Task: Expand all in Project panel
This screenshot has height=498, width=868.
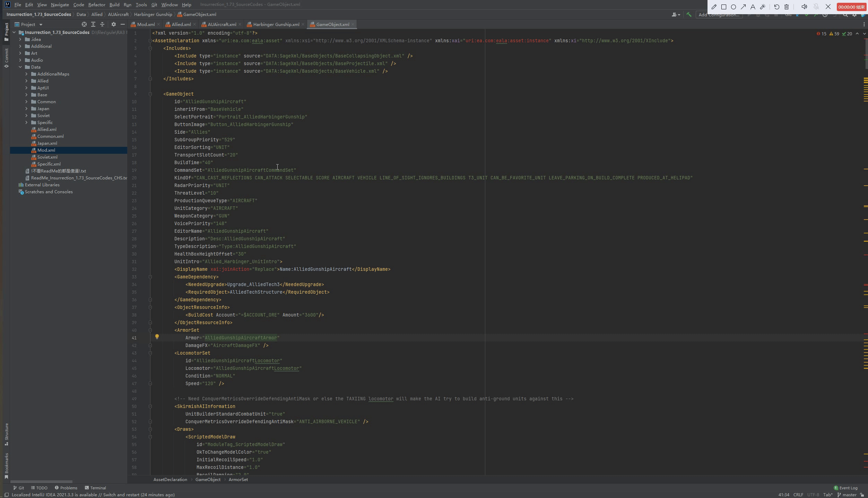Action: point(93,24)
